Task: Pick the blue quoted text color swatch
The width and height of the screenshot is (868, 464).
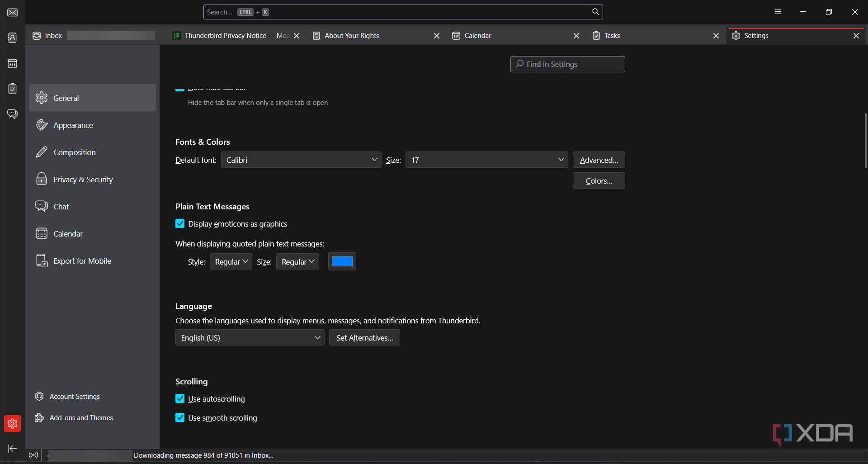Action: pyautogui.click(x=342, y=261)
